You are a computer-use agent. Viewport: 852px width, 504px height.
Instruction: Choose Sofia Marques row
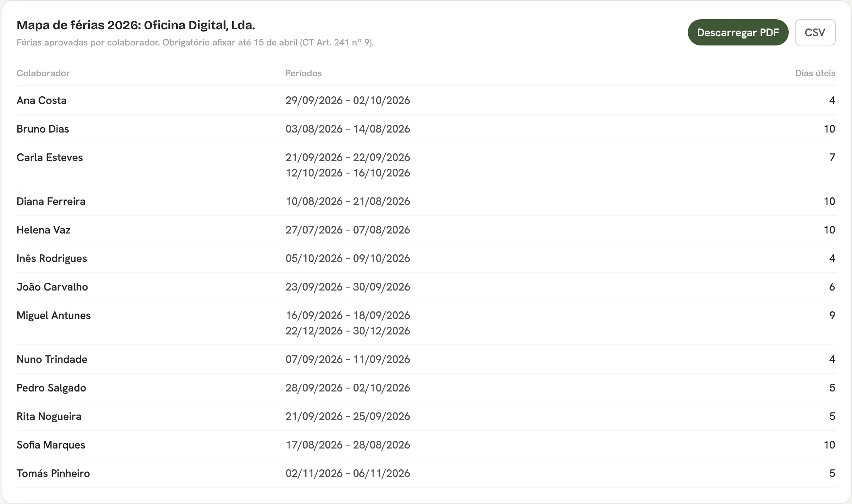[426, 445]
